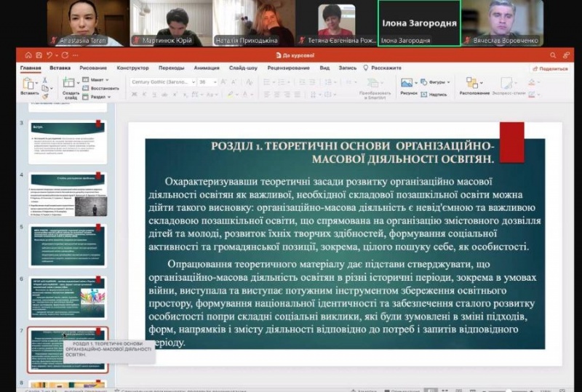The width and height of the screenshot is (582, 392).
Task: Click the Save icon in title bar
Action: pyautogui.click(x=39, y=55)
